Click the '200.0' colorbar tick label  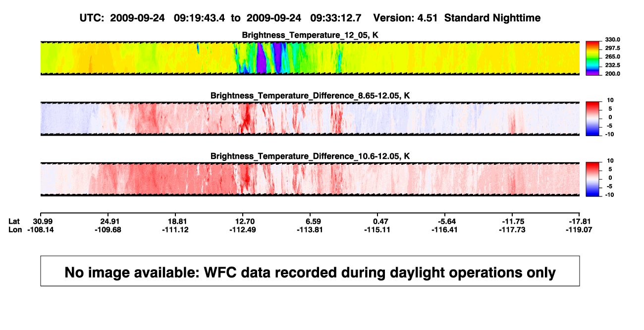(x=612, y=74)
